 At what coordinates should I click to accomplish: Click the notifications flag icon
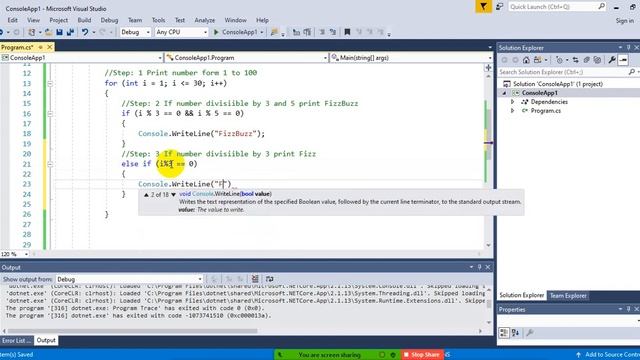click(483, 7)
